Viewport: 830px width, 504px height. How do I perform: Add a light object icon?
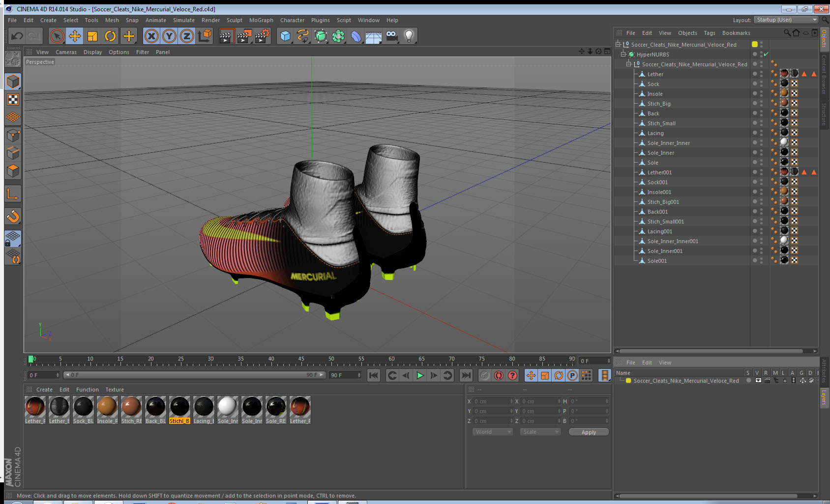pyautogui.click(x=409, y=36)
